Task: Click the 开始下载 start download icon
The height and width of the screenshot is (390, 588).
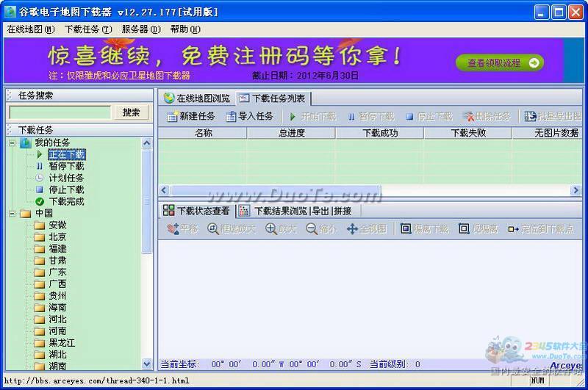Action: click(x=293, y=117)
